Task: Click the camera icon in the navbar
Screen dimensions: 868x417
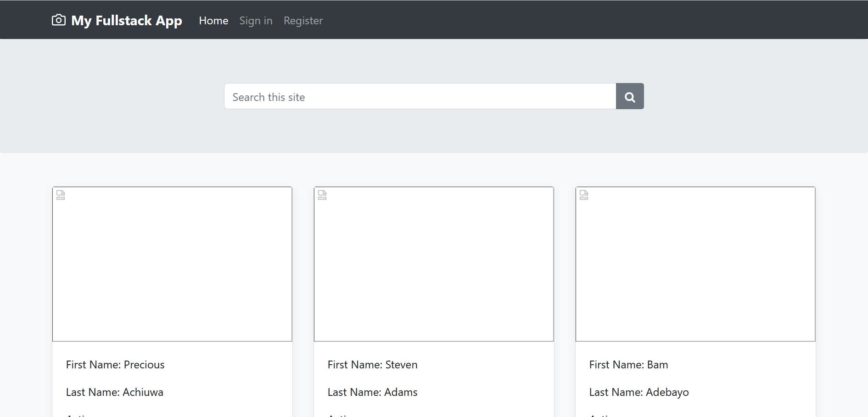Action: click(58, 20)
